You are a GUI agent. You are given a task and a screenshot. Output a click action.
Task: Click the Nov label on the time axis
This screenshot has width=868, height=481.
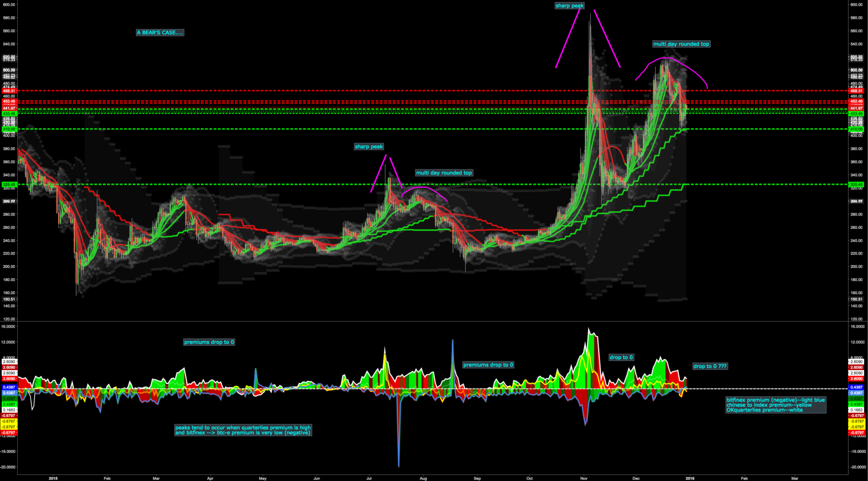click(584, 478)
